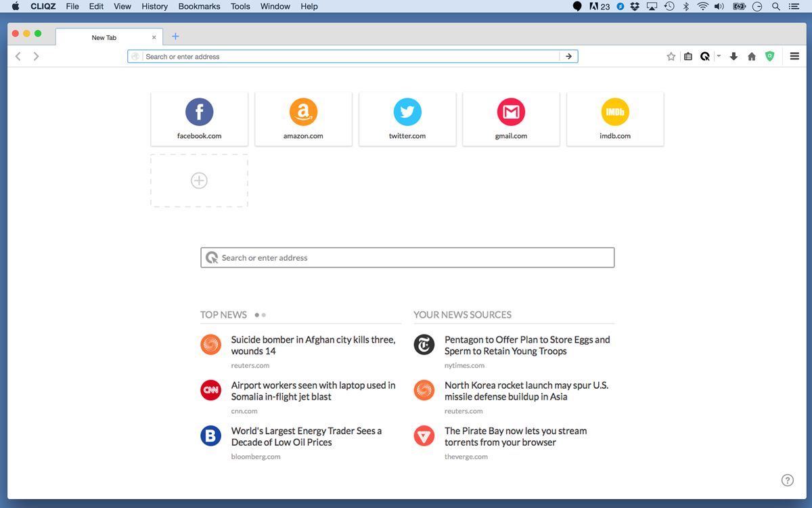Go forward with the forward arrow
Viewport: 812px width, 508px height.
click(36, 56)
